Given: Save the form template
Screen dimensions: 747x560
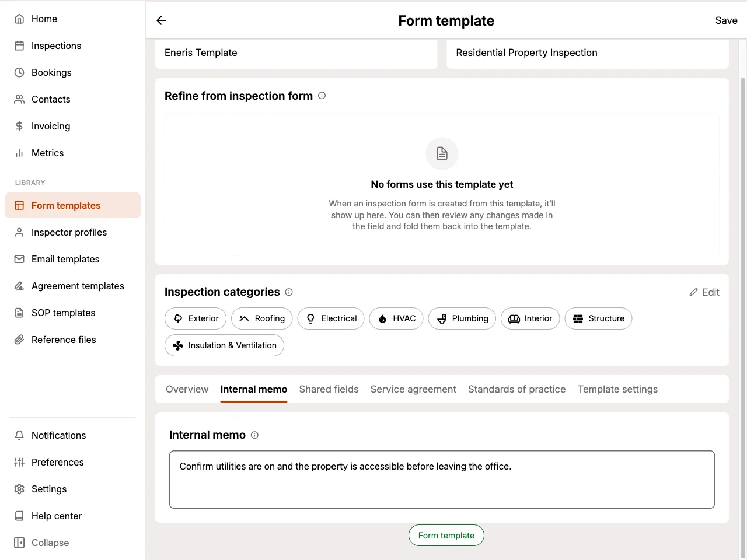Looking at the screenshot, I should coord(726,20).
